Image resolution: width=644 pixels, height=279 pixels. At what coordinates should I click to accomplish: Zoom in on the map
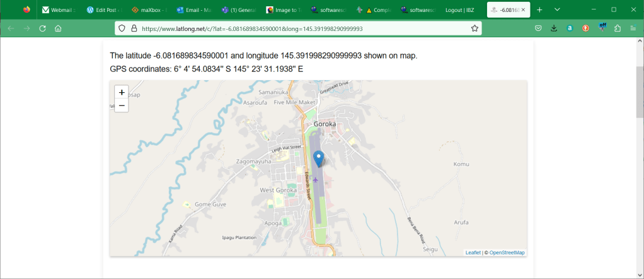(x=122, y=92)
